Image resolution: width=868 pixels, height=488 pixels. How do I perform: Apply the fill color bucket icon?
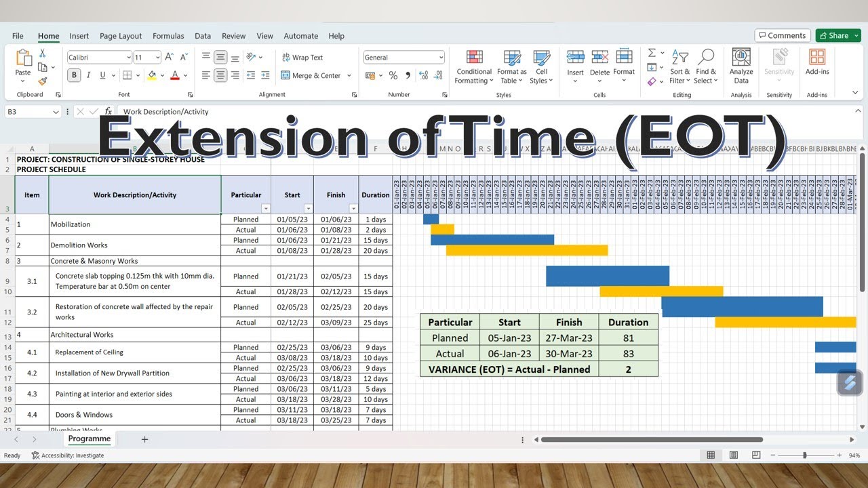152,75
